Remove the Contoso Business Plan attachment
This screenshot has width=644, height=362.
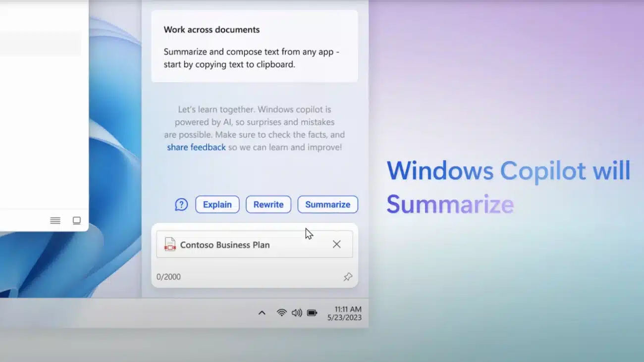point(336,244)
